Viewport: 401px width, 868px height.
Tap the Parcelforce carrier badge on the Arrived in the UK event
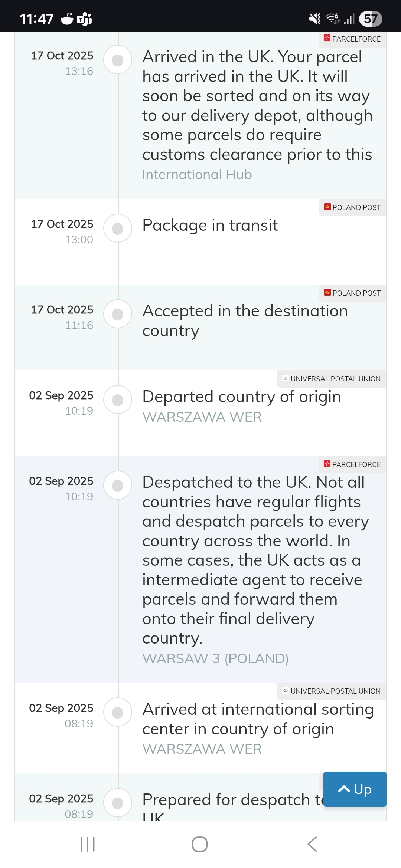[352, 39]
